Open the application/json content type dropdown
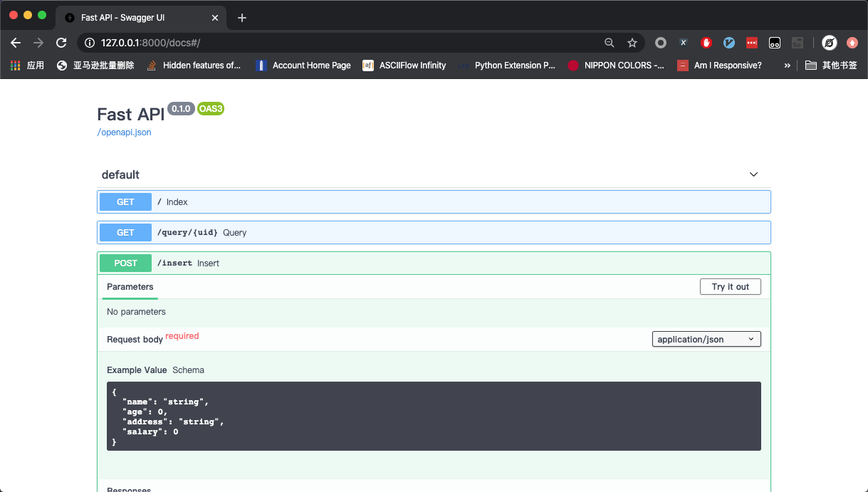This screenshot has height=492, width=868. click(x=706, y=340)
